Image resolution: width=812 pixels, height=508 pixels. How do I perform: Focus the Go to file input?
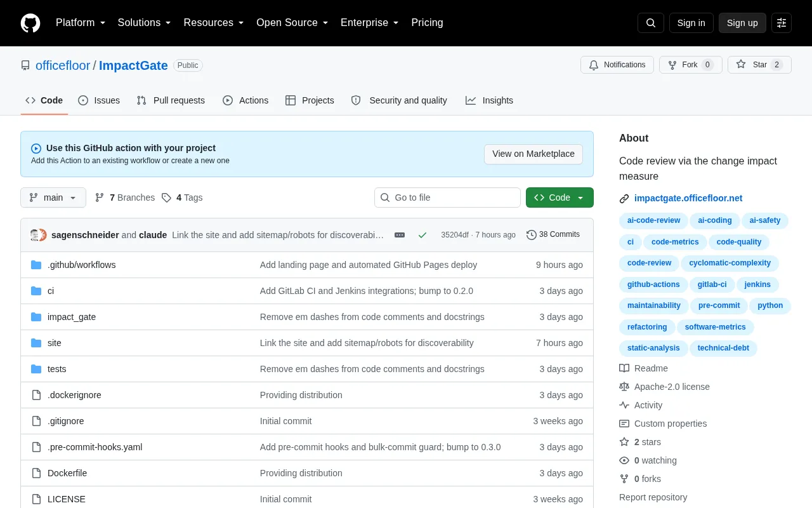tap(447, 197)
